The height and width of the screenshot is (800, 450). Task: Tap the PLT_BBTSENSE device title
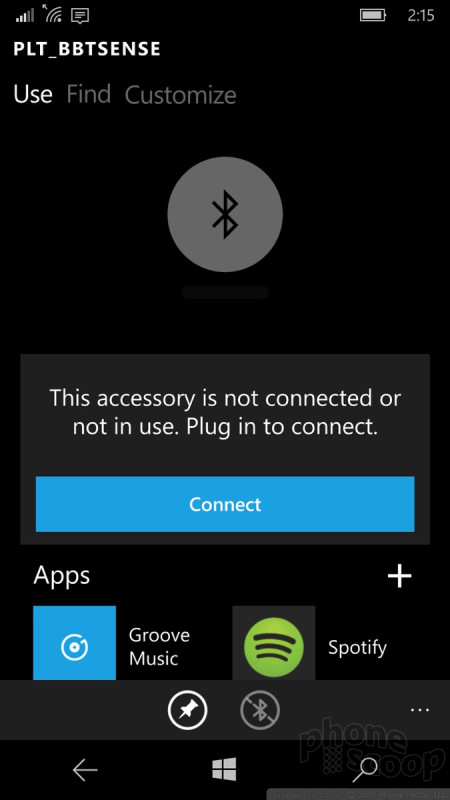coord(87,49)
